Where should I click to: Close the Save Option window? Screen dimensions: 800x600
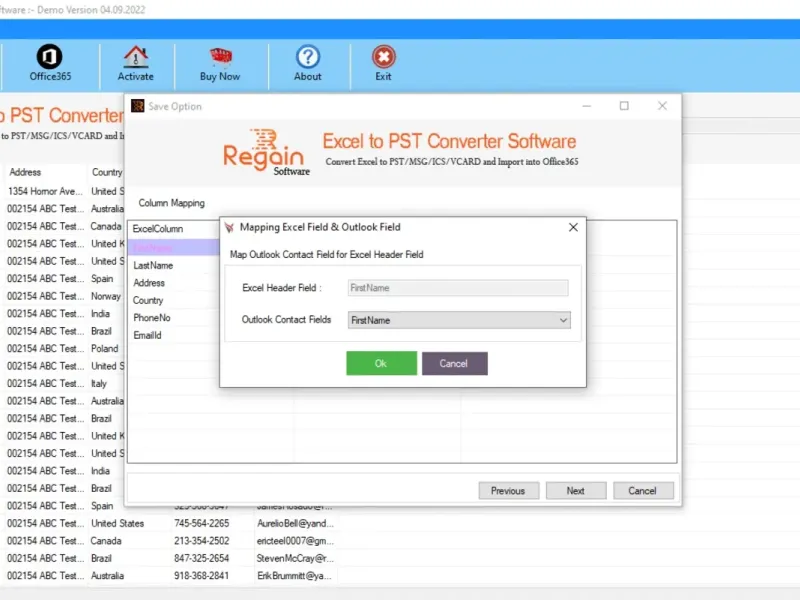click(662, 106)
